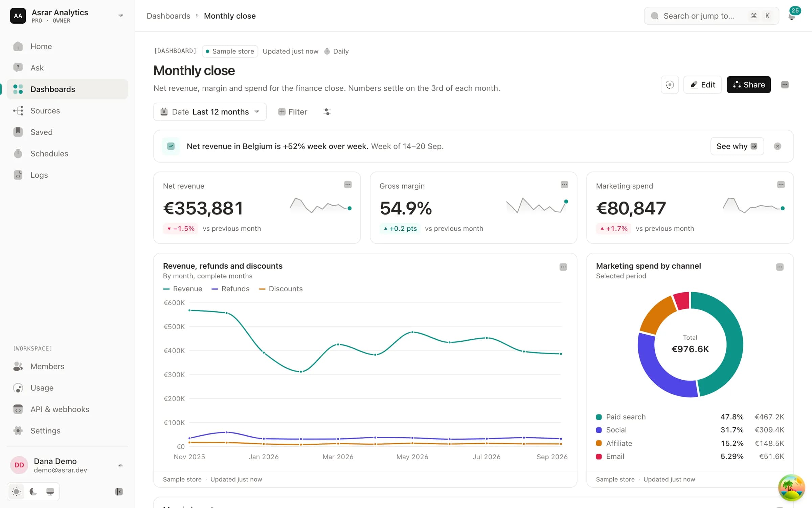Image resolution: width=812 pixels, height=508 pixels.
Task: Switch to light theme sun toggle
Action: [x=16, y=491]
